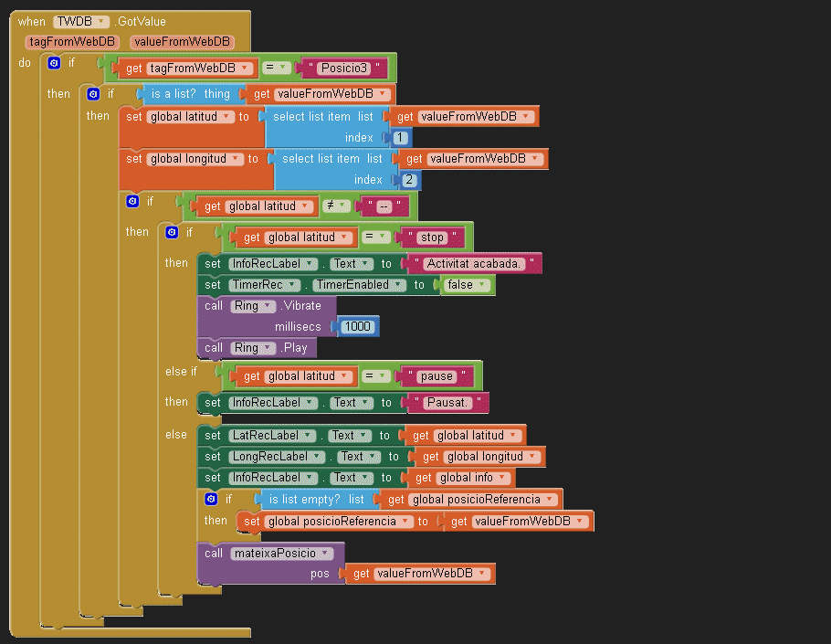This screenshot has width=831, height=644.
Task: Click the valueFromWebDB event parameter
Action: pos(181,42)
